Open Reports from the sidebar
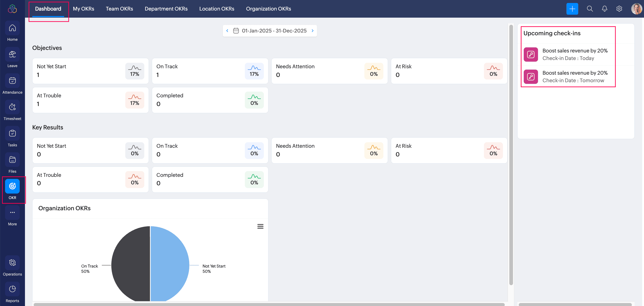This screenshot has height=306, width=644. click(12, 289)
